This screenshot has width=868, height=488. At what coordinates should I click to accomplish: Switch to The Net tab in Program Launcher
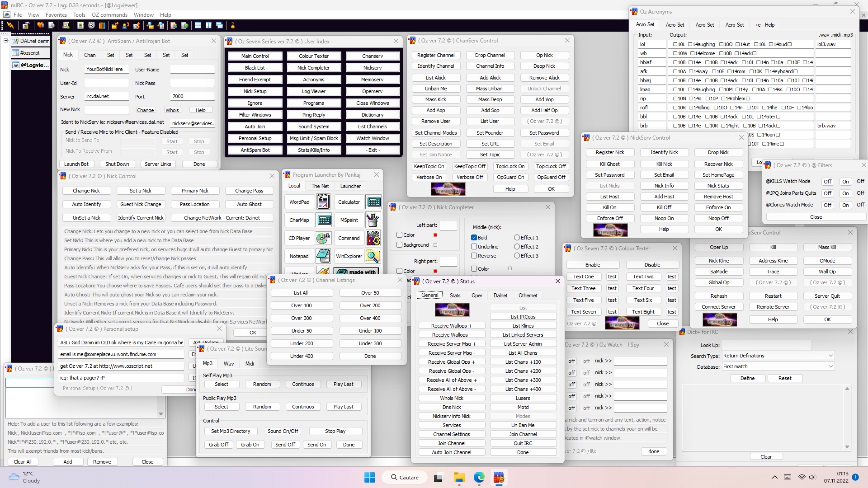click(x=320, y=186)
